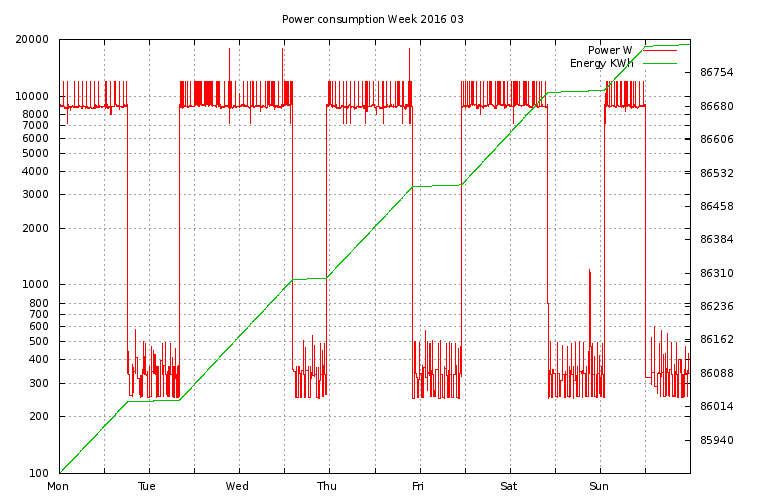The image size is (768, 500).
Task: Click the 86754 right axis value
Action: pyautogui.click(x=717, y=72)
